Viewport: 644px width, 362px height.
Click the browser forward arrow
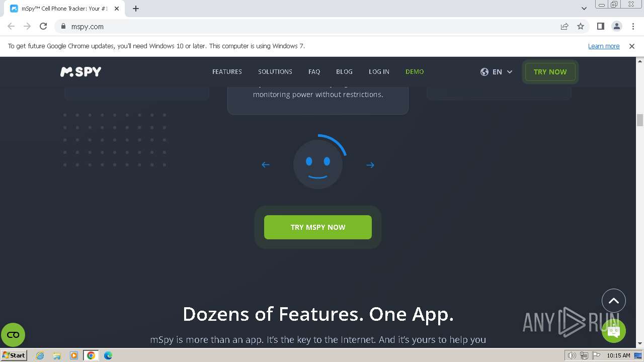click(27, 27)
